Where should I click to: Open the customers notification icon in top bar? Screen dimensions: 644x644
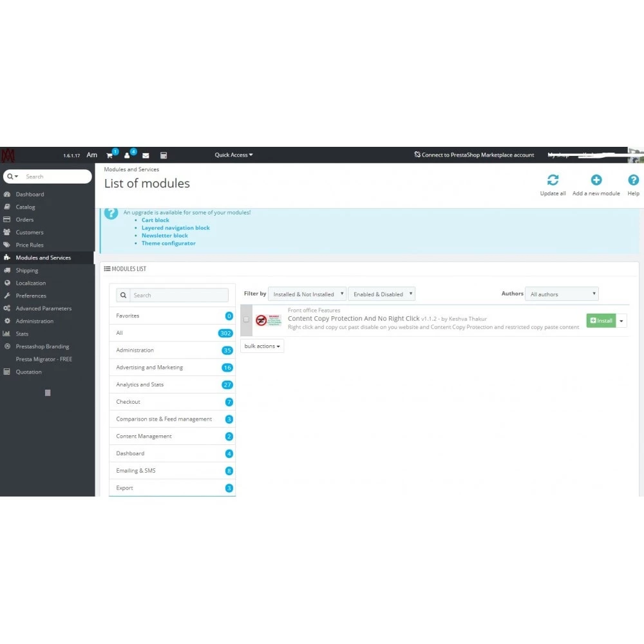pyautogui.click(x=127, y=155)
